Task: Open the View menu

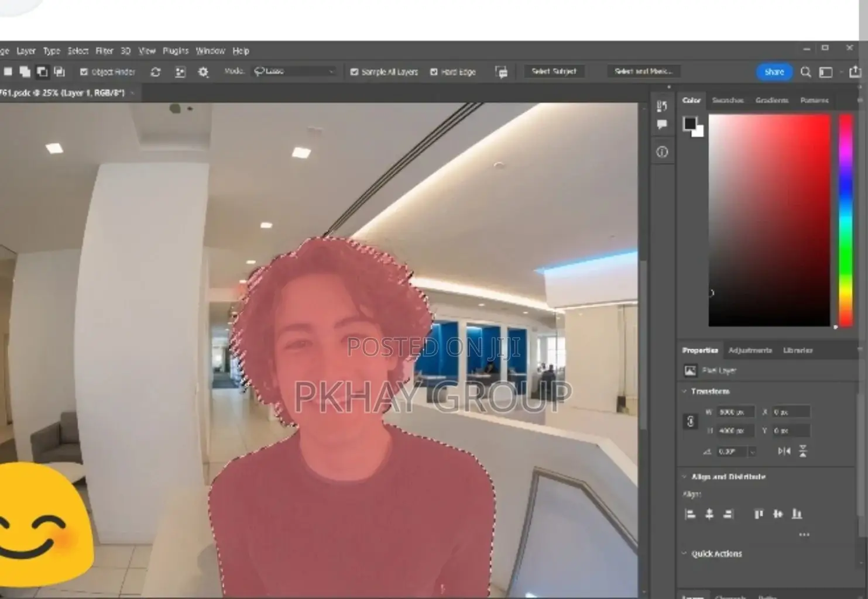Action: [x=147, y=51]
